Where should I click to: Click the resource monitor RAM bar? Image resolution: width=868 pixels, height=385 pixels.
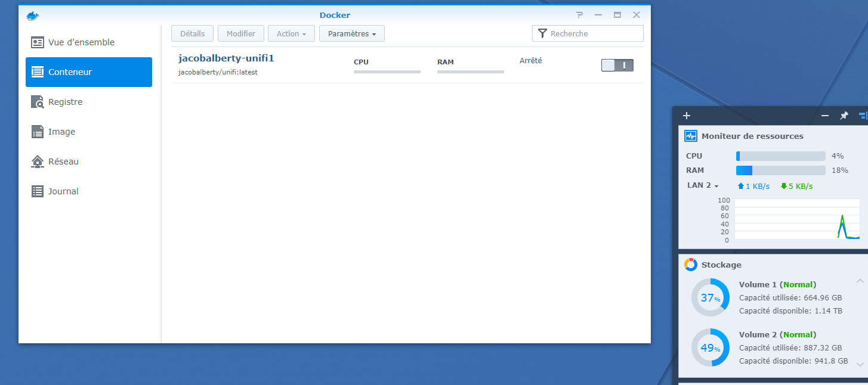[x=781, y=170]
